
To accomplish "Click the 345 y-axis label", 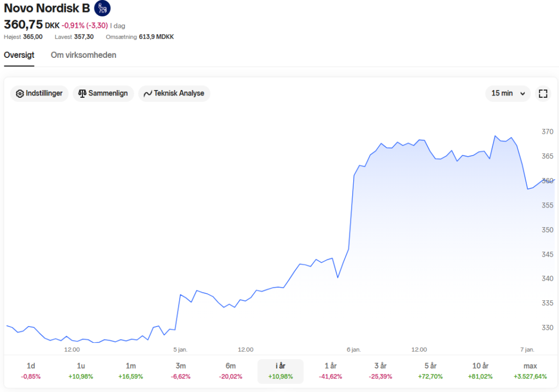I will point(547,254).
